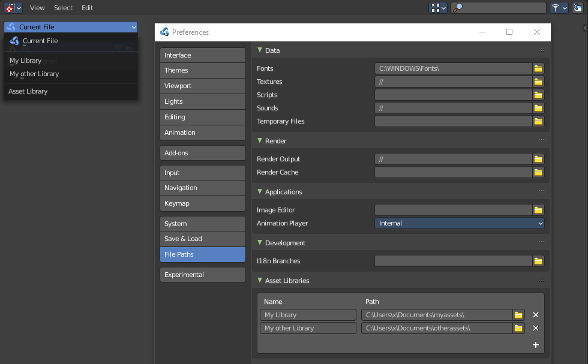
Task: Switch to the Navigation preferences tab
Action: coord(203,188)
